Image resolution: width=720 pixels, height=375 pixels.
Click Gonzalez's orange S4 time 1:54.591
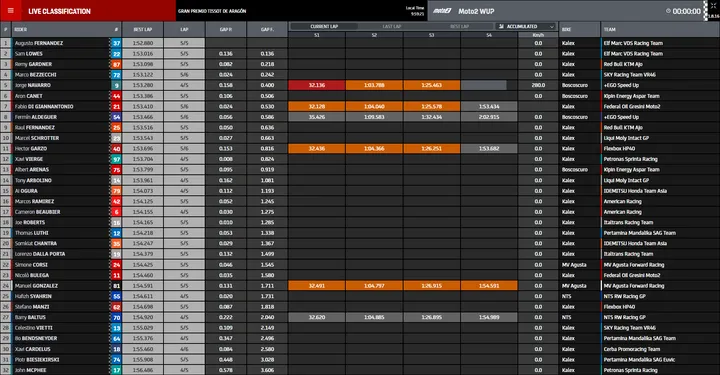(x=489, y=286)
